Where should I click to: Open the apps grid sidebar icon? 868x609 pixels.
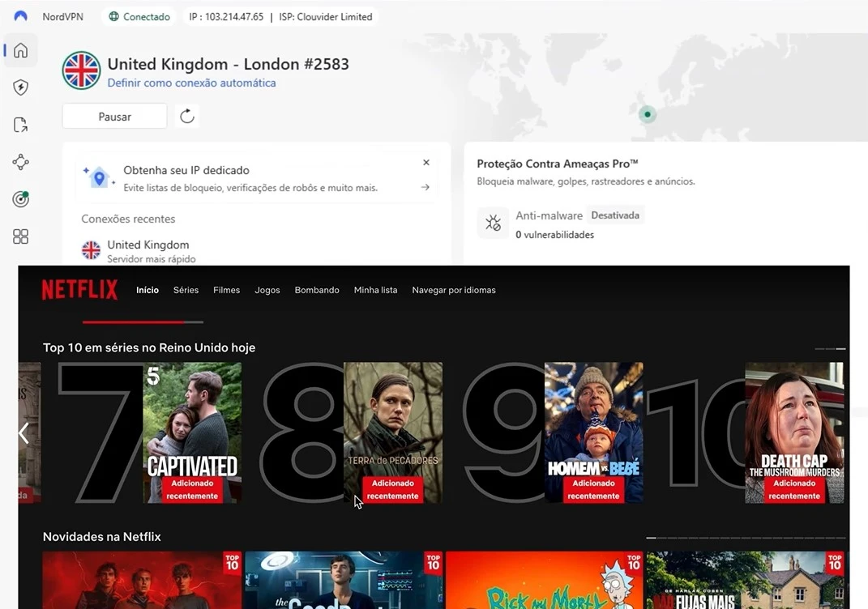click(x=20, y=236)
